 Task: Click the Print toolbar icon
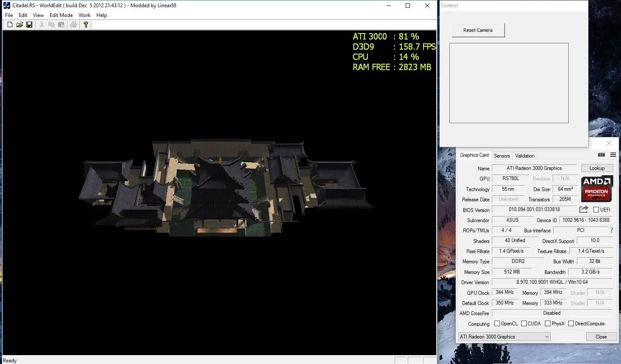click(x=73, y=25)
